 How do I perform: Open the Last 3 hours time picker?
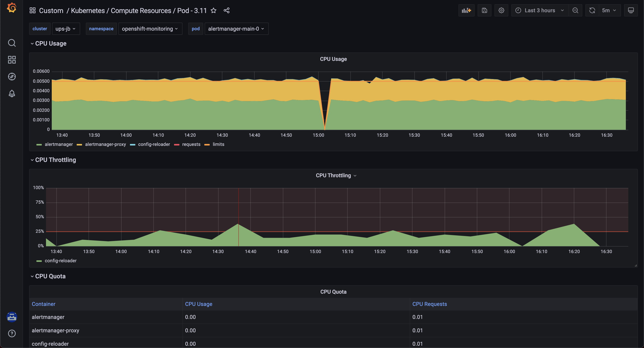point(540,11)
